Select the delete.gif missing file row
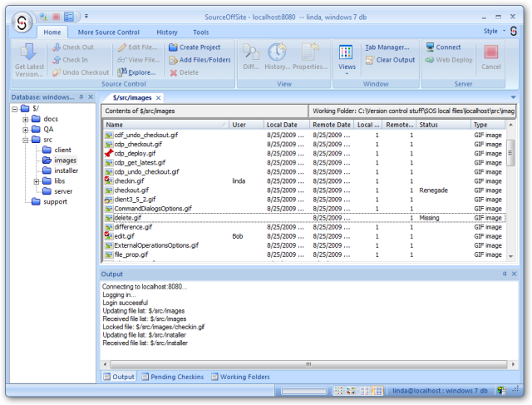 [304, 218]
